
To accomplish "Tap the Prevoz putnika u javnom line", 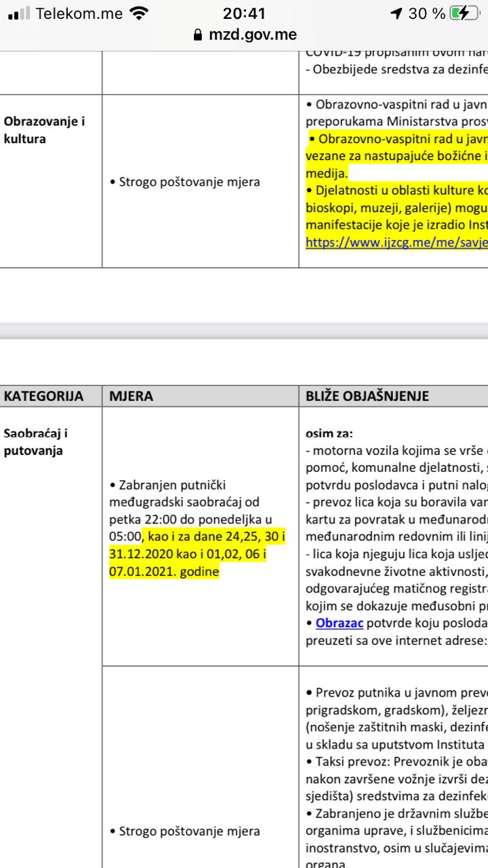I will pyautogui.click(x=396, y=692).
